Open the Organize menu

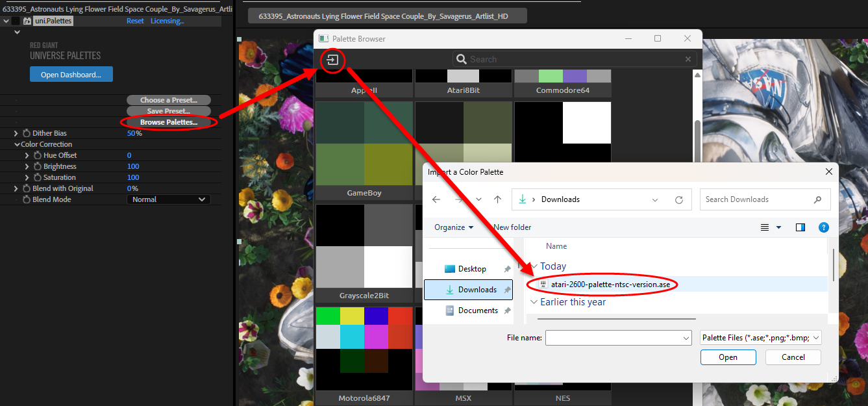454,227
